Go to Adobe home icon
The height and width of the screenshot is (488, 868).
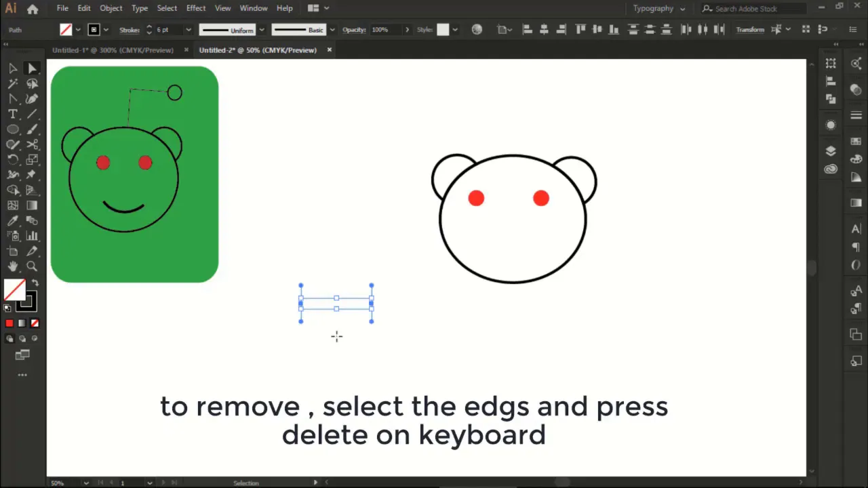[33, 9]
